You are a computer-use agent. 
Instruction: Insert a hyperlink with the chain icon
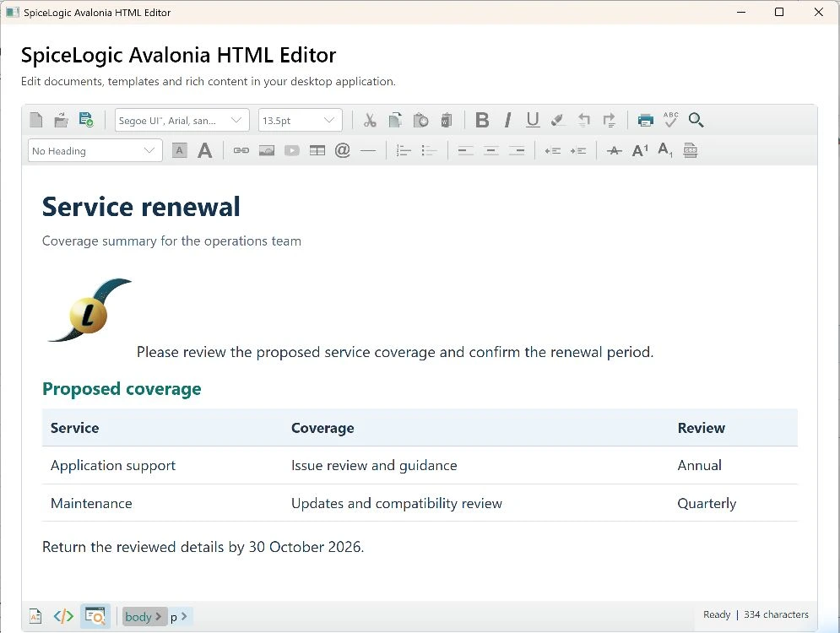point(241,150)
